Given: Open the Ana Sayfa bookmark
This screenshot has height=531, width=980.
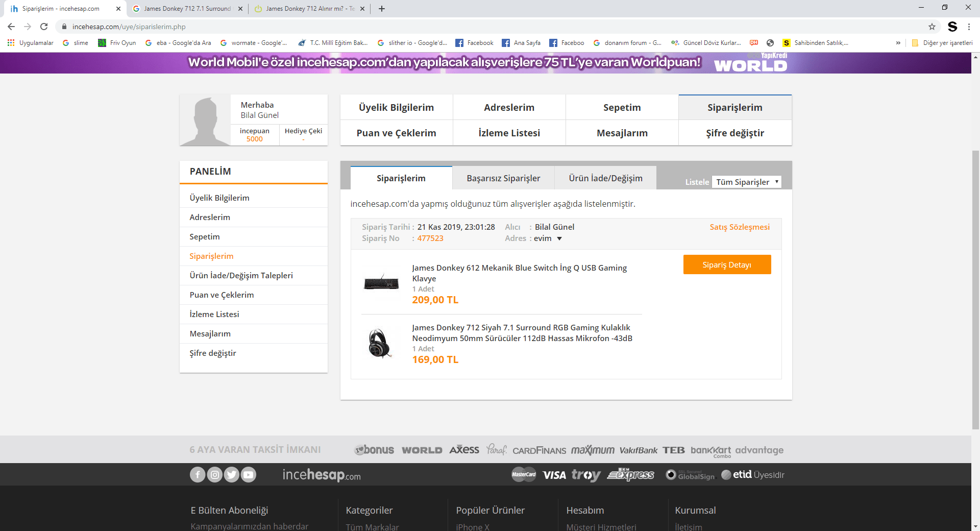Looking at the screenshot, I should (x=521, y=43).
